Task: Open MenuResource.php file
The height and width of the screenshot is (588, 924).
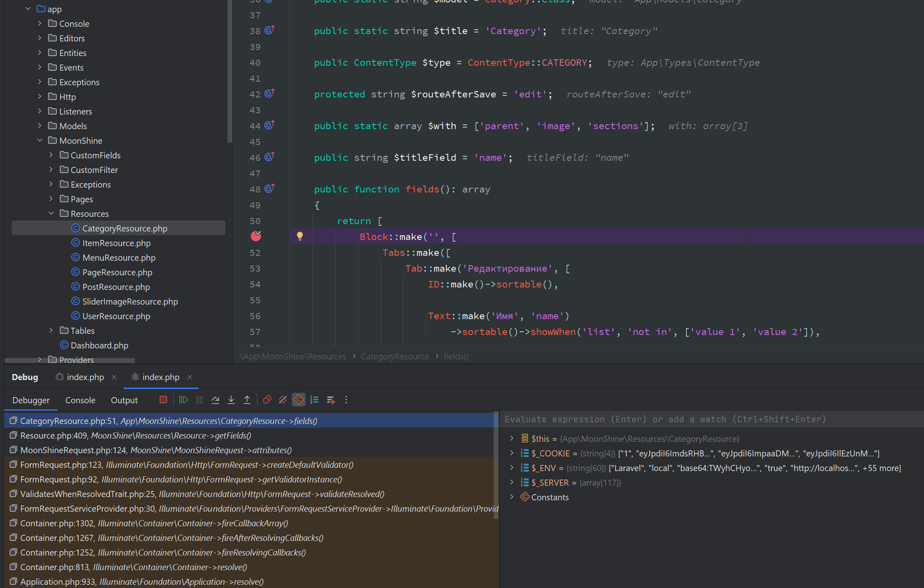Action: [119, 257]
